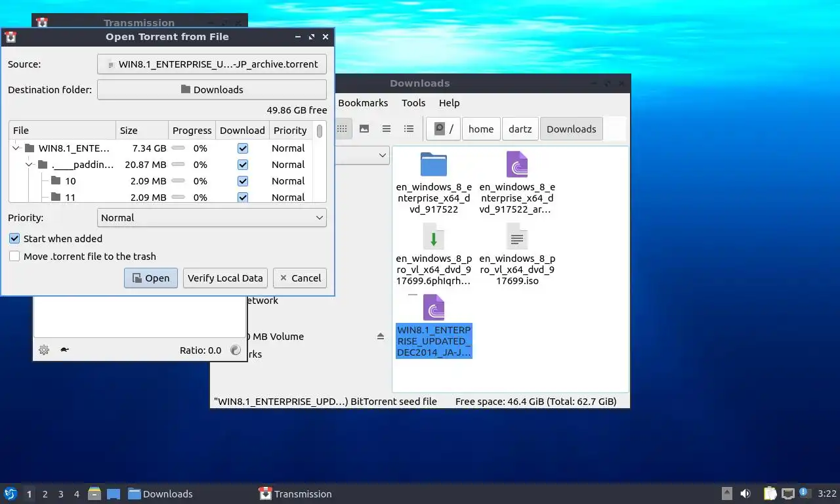Open network status tray icon

787,493
